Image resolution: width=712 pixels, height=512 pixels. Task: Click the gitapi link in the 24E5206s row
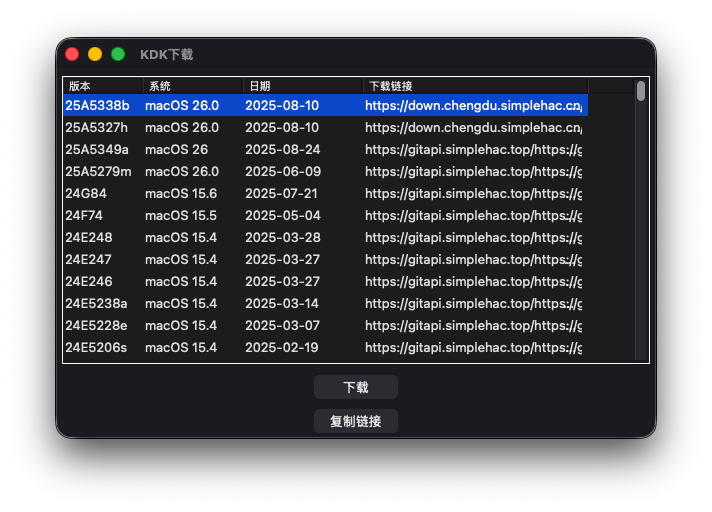[x=474, y=348]
